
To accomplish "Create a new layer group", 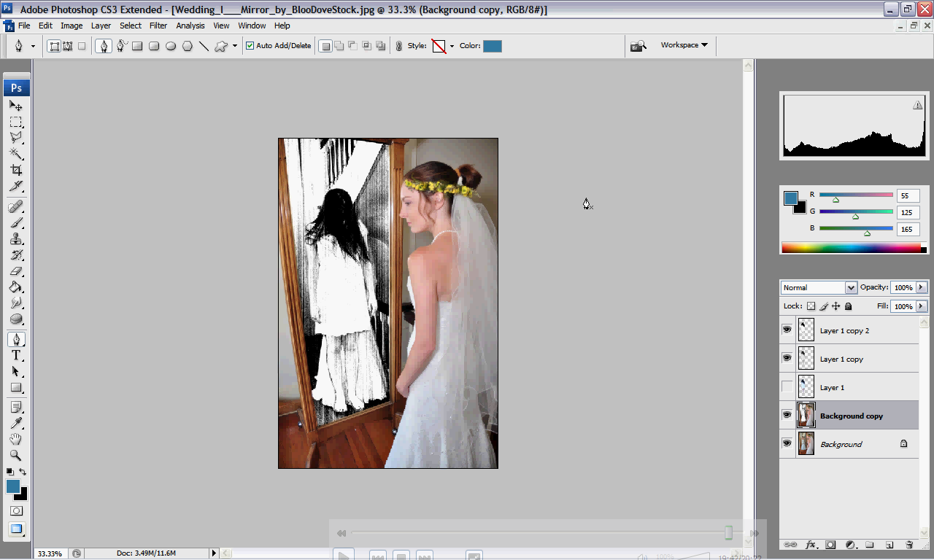I will [x=870, y=545].
